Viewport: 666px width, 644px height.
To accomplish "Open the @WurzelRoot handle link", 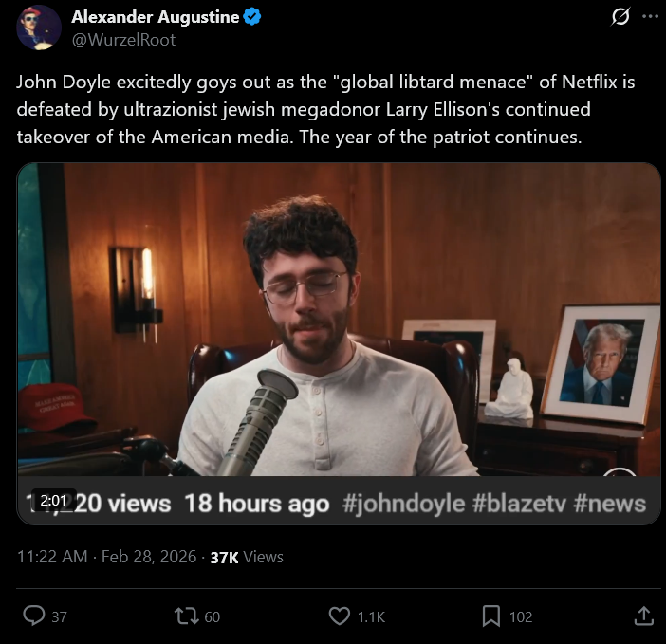I will 123,40.
